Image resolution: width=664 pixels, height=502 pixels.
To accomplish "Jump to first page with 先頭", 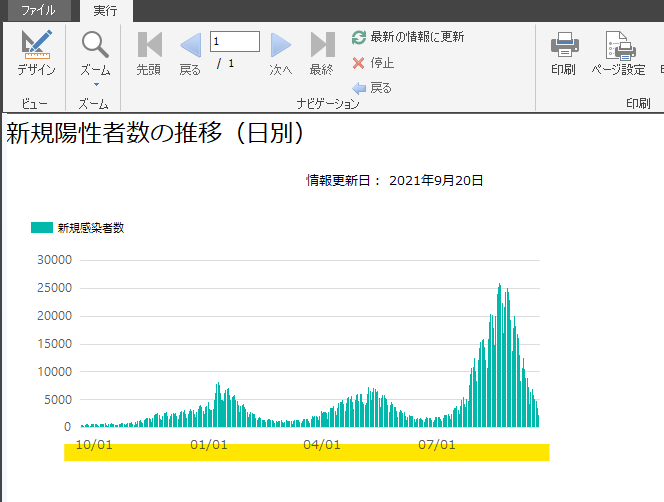I will pos(149,45).
